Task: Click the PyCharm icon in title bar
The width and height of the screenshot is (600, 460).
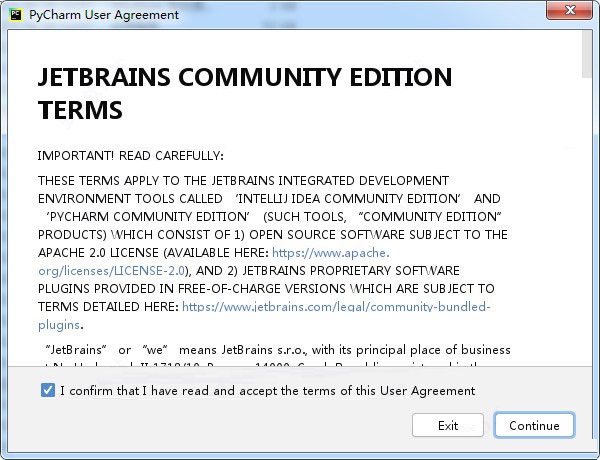Action: pyautogui.click(x=16, y=15)
